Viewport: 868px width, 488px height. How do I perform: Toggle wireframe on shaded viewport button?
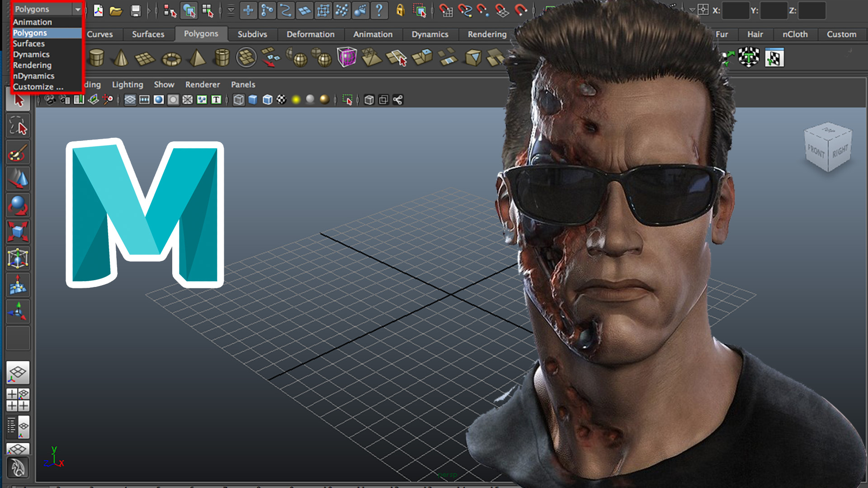[267, 100]
